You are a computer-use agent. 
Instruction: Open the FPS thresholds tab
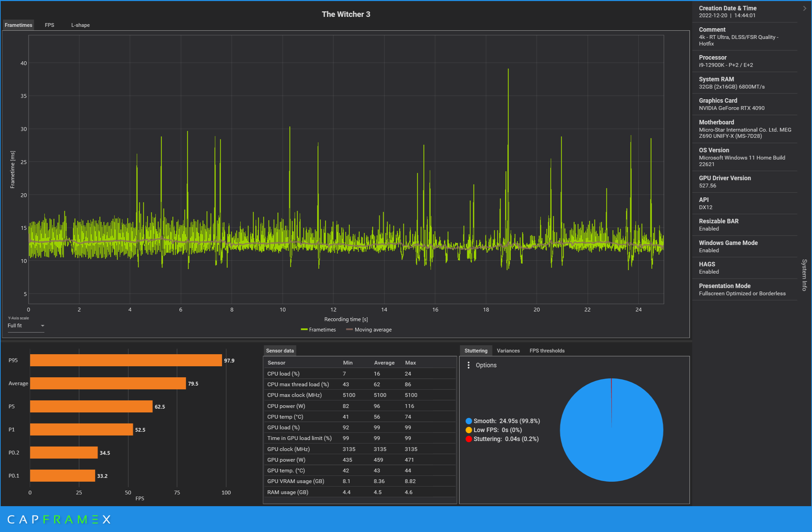click(547, 351)
